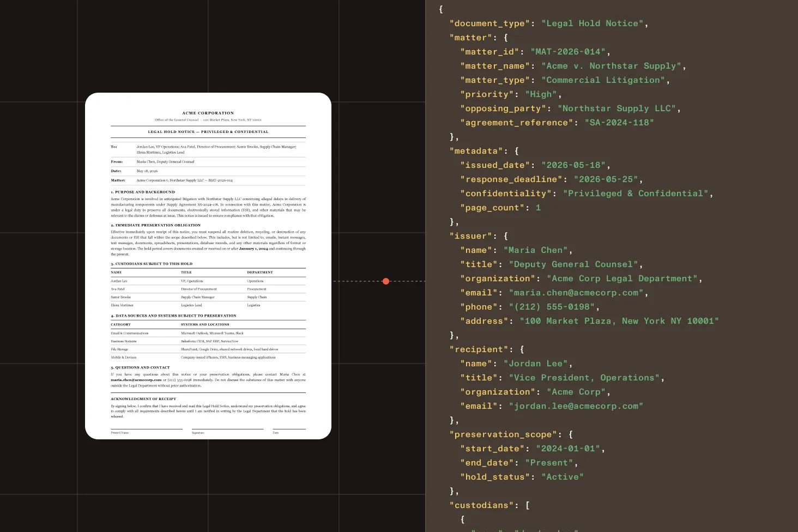Image resolution: width=798 pixels, height=532 pixels.
Task: Select the "Acme Corp Legal Department" value
Action: pos(622,279)
